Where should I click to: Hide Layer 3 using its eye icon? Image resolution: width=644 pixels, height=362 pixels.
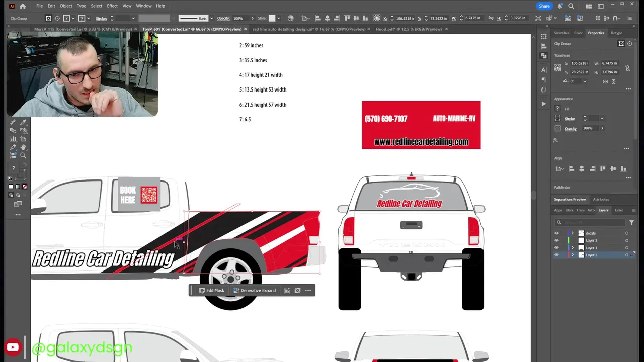[x=556, y=240]
